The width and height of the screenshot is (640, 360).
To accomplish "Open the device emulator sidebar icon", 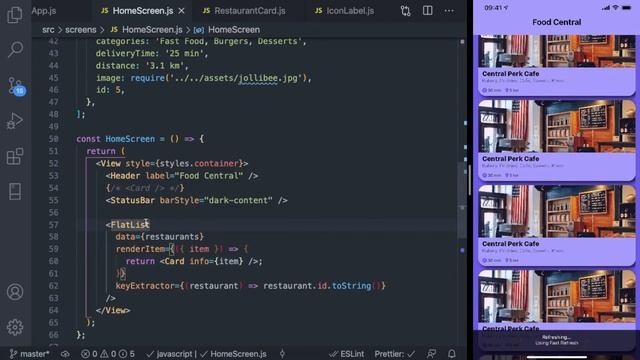I will (15, 191).
